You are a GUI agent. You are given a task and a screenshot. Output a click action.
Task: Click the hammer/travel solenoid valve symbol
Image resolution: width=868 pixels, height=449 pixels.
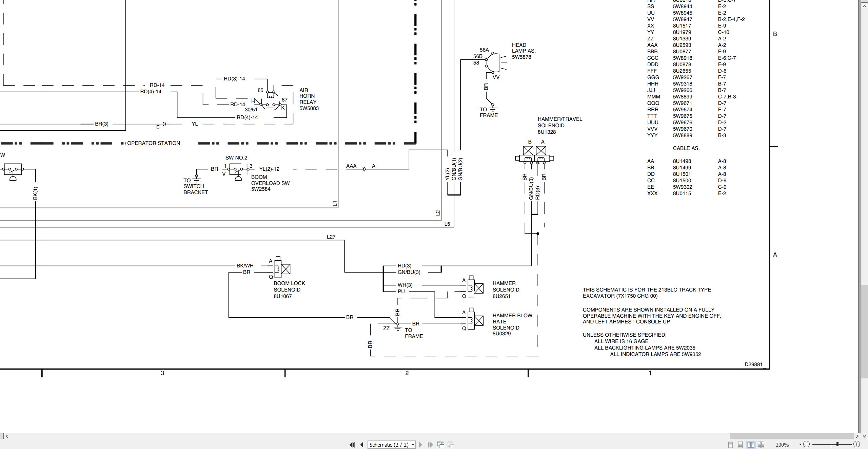[x=535, y=155]
